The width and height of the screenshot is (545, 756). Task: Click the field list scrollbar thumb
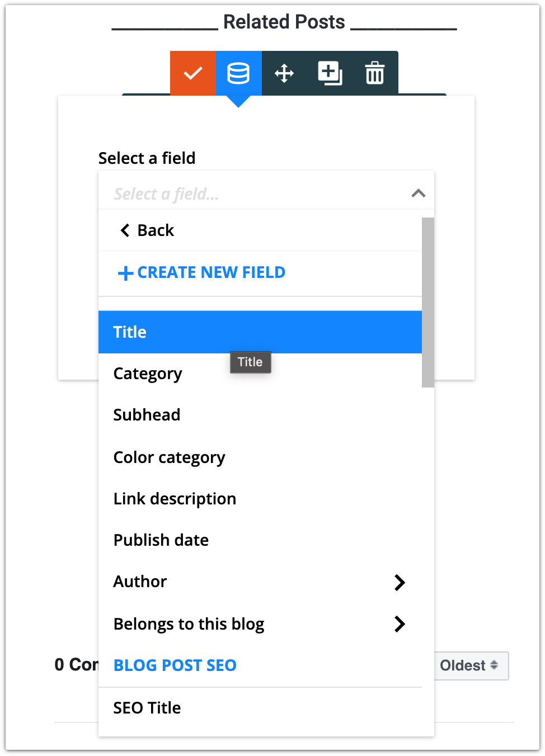click(x=428, y=303)
